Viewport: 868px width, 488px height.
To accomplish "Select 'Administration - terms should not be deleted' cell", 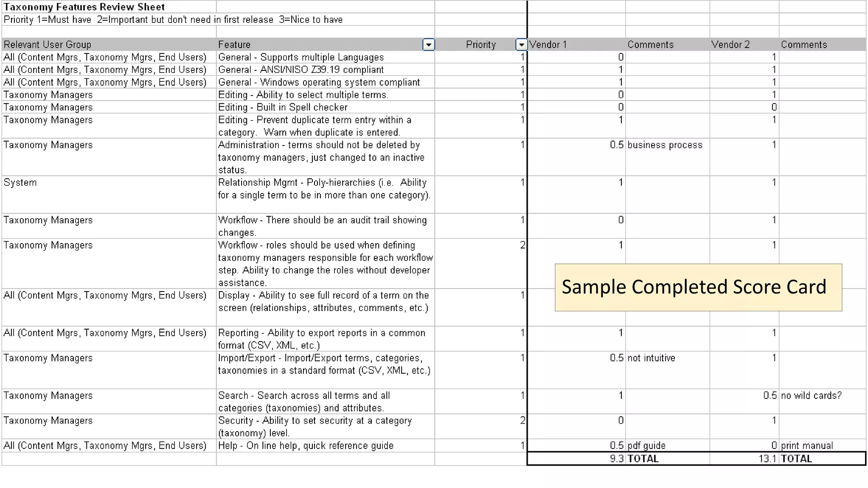I will (x=325, y=157).
